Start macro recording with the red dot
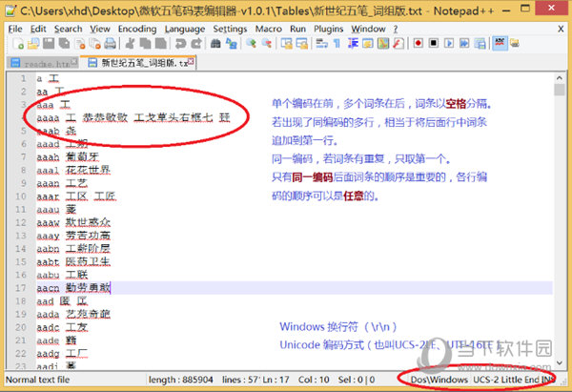The height and width of the screenshot is (392, 572). tap(419, 44)
